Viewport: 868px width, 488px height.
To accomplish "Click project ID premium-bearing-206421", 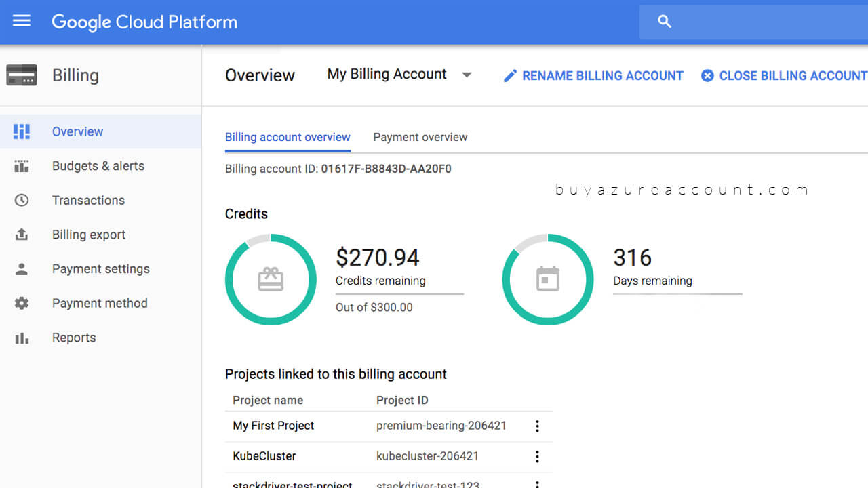I will 441,426.
